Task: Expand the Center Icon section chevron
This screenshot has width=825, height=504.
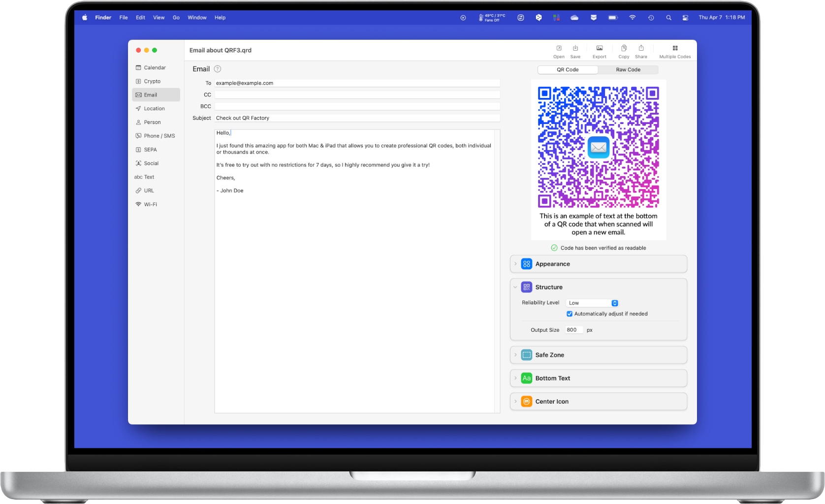Action: [x=515, y=402]
